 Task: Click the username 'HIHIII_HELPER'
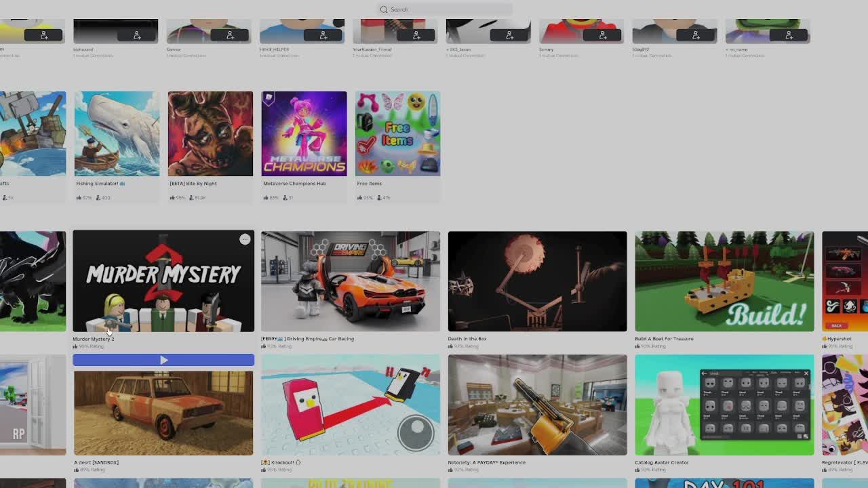274,49
